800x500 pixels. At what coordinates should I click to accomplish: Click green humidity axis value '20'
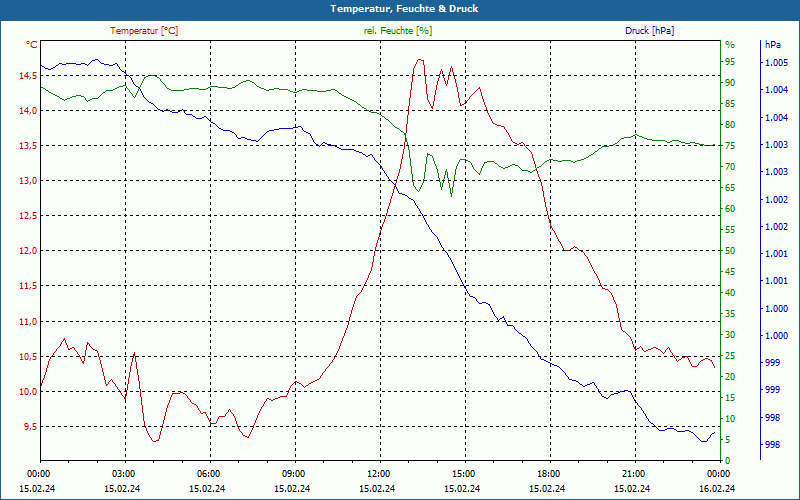tap(731, 377)
